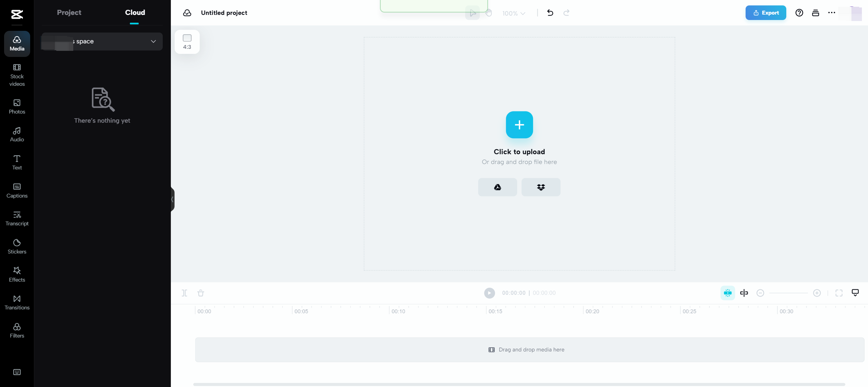Import from Google Drive
The height and width of the screenshot is (387, 868).
pos(497,187)
